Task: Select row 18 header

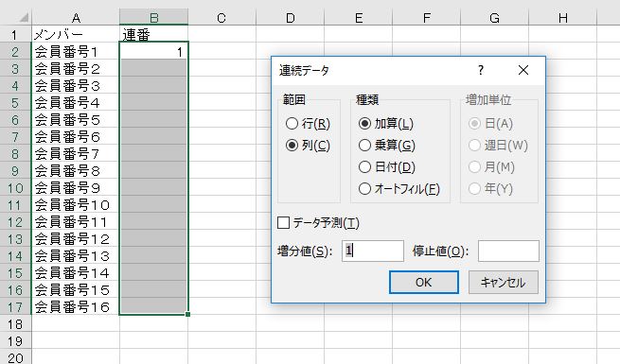Action: click(15, 323)
